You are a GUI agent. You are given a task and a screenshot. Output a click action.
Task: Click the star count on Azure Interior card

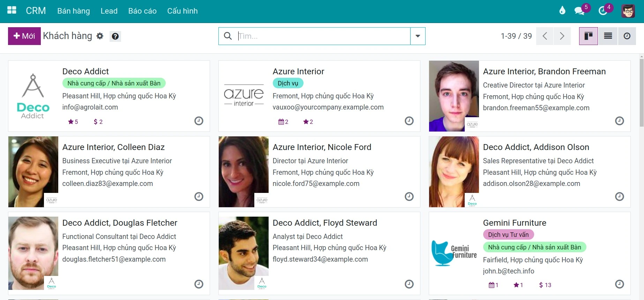[x=308, y=122]
